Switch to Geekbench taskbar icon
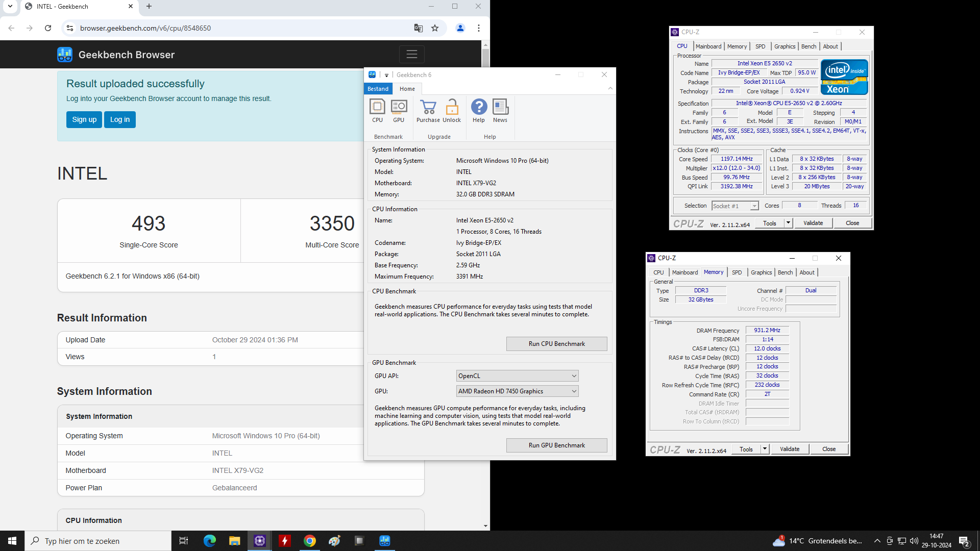The width and height of the screenshot is (980, 551). (384, 541)
